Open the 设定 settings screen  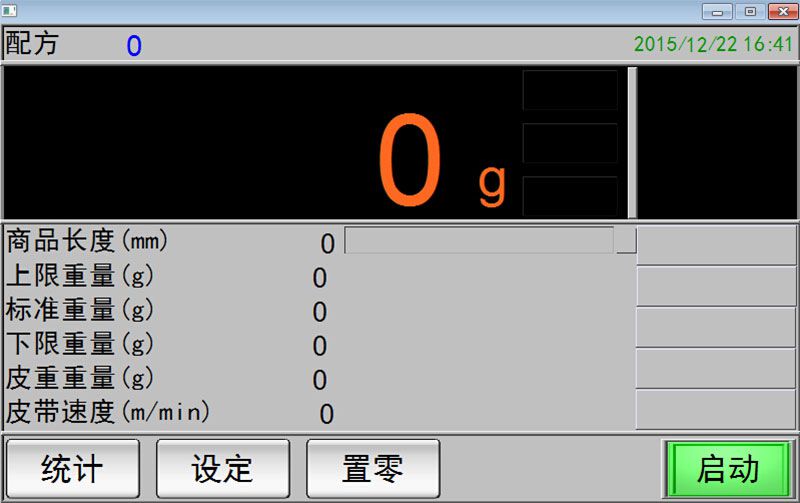tap(222, 468)
